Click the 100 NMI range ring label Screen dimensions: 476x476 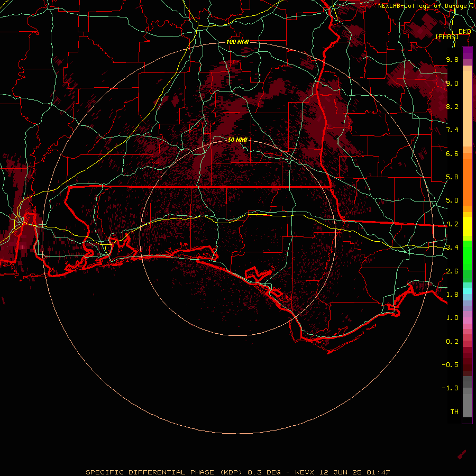tap(237, 42)
